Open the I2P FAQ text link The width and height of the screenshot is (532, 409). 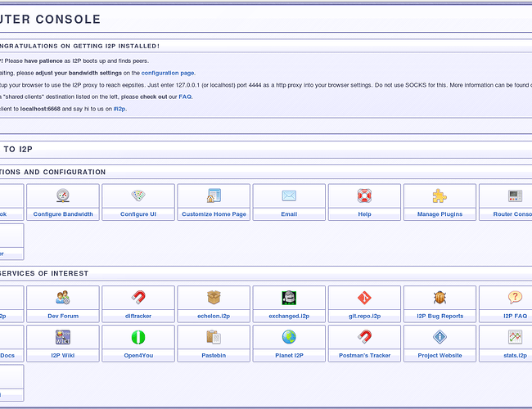515,316
